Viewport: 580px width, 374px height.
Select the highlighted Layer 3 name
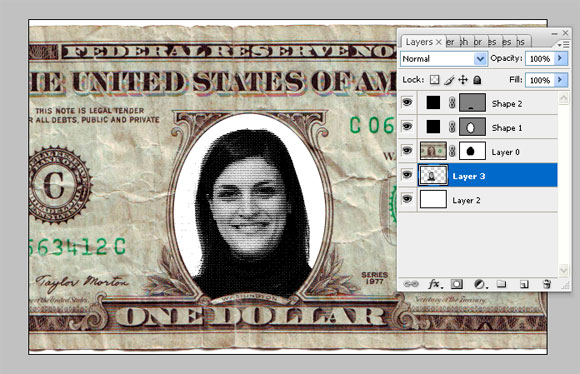pyautogui.click(x=469, y=176)
